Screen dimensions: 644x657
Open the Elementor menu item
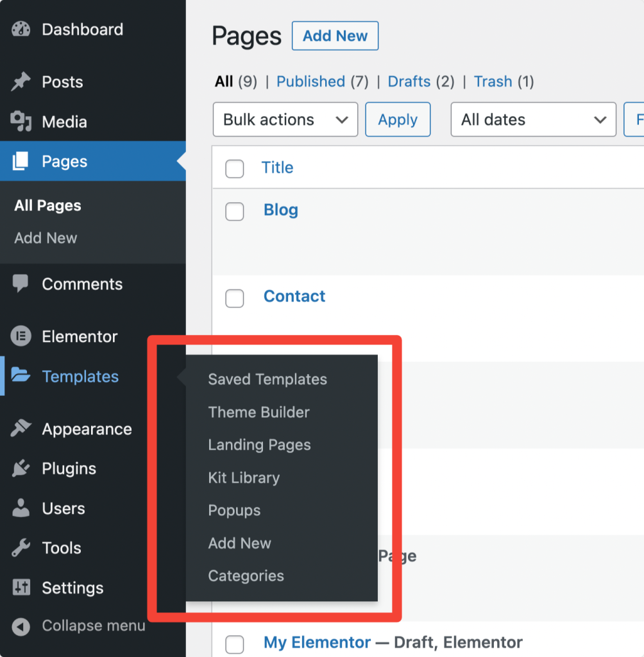point(80,336)
